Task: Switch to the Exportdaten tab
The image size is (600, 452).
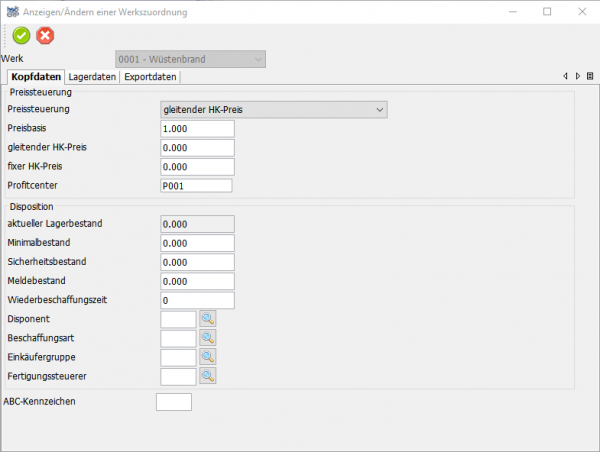Action: tap(150, 77)
